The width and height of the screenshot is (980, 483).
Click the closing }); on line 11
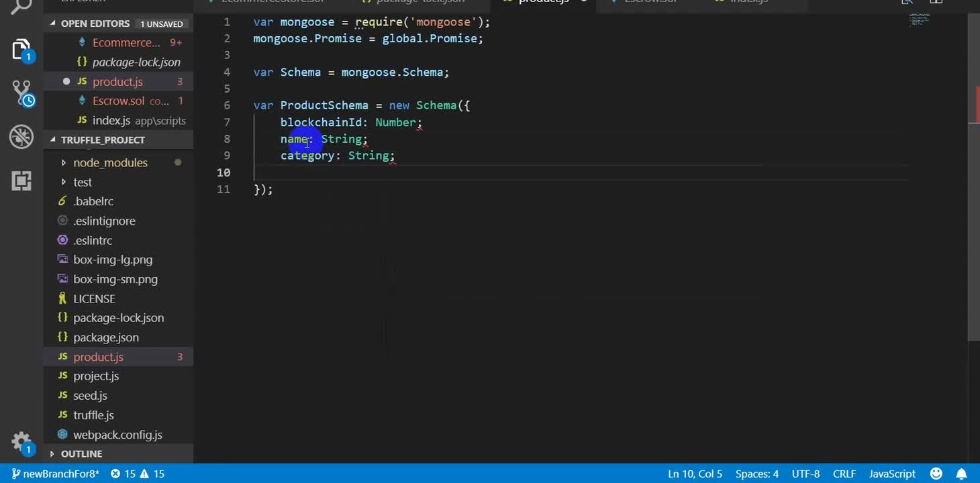(x=263, y=189)
